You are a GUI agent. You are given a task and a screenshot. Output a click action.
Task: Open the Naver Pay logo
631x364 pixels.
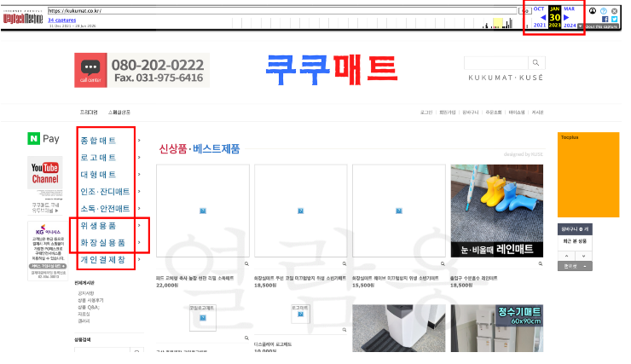[x=43, y=139]
